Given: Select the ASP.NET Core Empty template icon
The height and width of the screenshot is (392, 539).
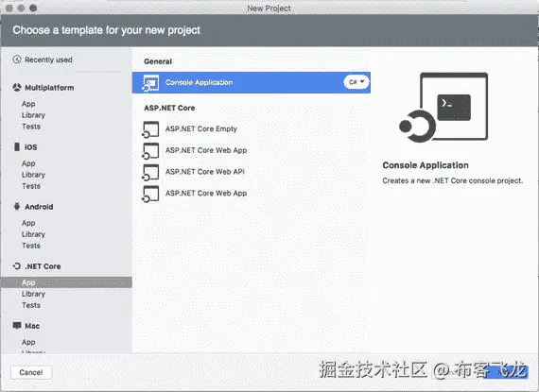Looking at the screenshot, I should pos(150,129).
